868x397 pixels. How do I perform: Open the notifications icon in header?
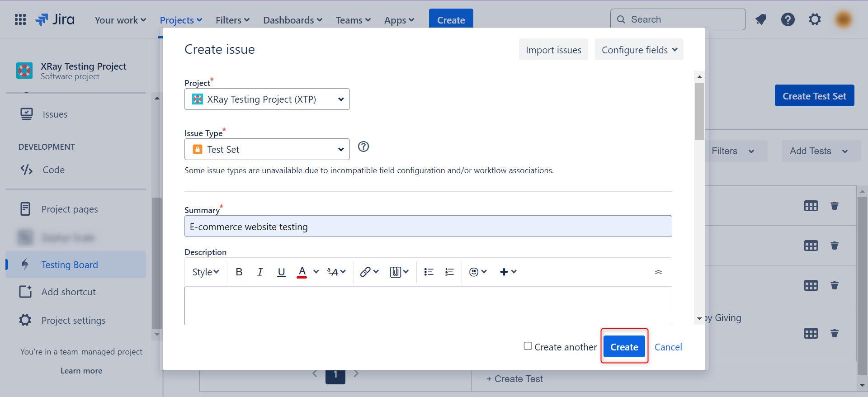point(761,19)
